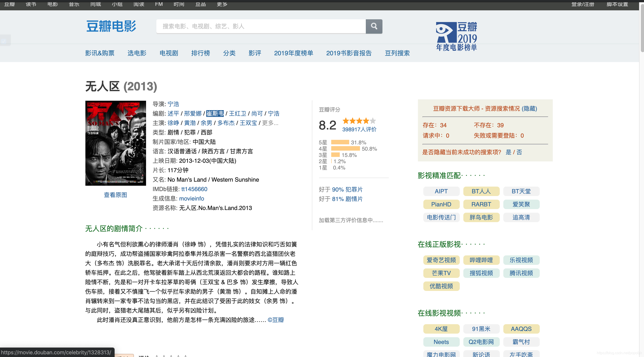Open 81% 剧情片 comparison link
The image size is (644, 357).
pyautogui.click(x=347, y=199)
